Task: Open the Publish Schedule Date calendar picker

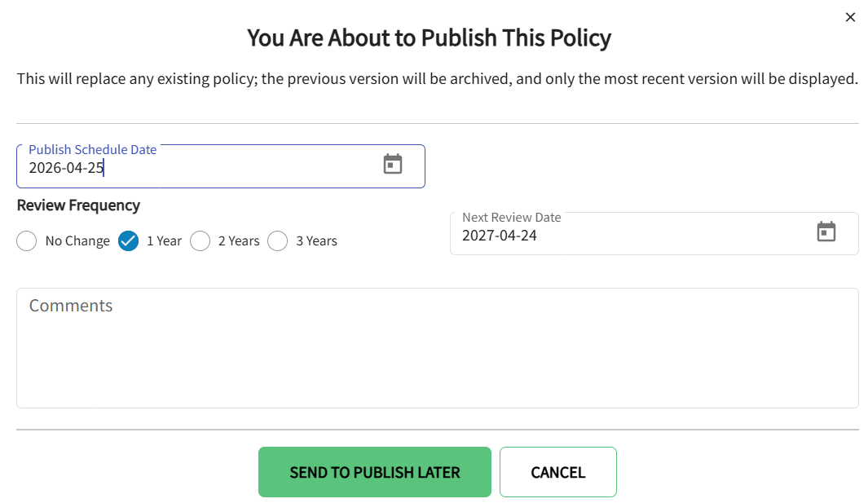Action: click(393, 164)
